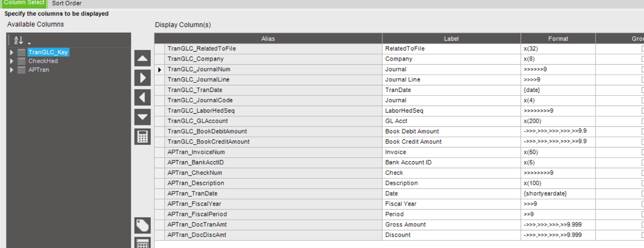Expand the APTran table node
Image resolution: width=644 pixels, height=248 pixels.
point(12,70)
